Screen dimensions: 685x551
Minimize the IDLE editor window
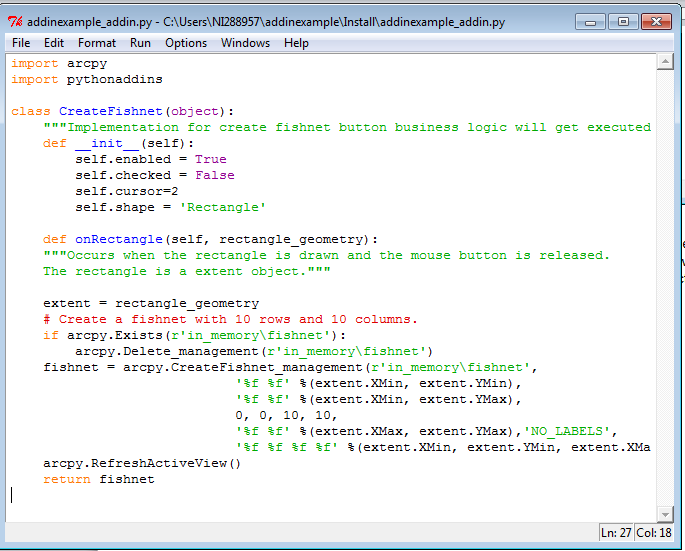tap(590, 21)
